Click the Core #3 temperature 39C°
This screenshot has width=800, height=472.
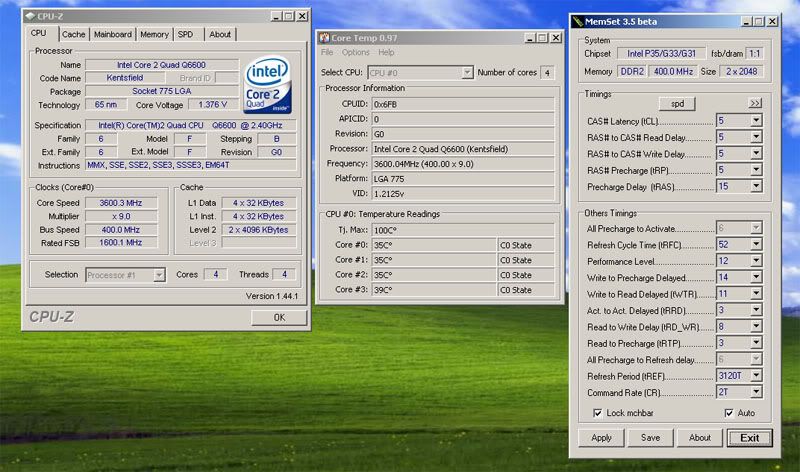[434, 290]
